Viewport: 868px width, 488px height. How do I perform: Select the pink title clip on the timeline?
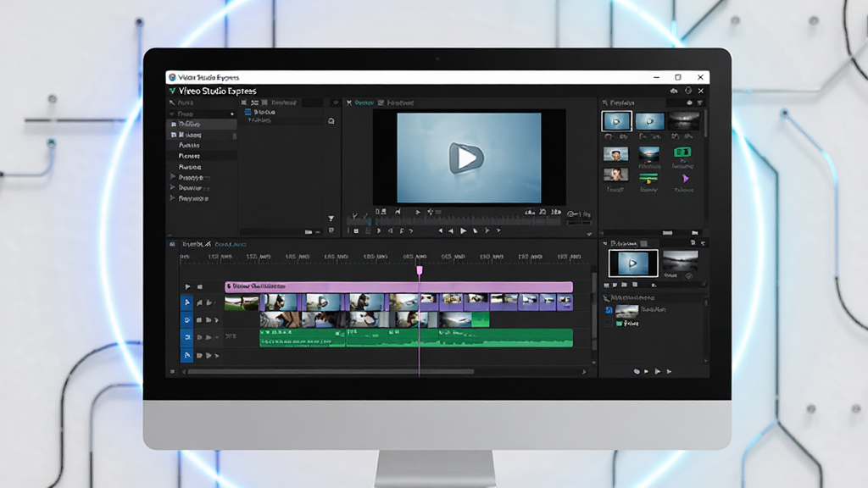[398, 286]
